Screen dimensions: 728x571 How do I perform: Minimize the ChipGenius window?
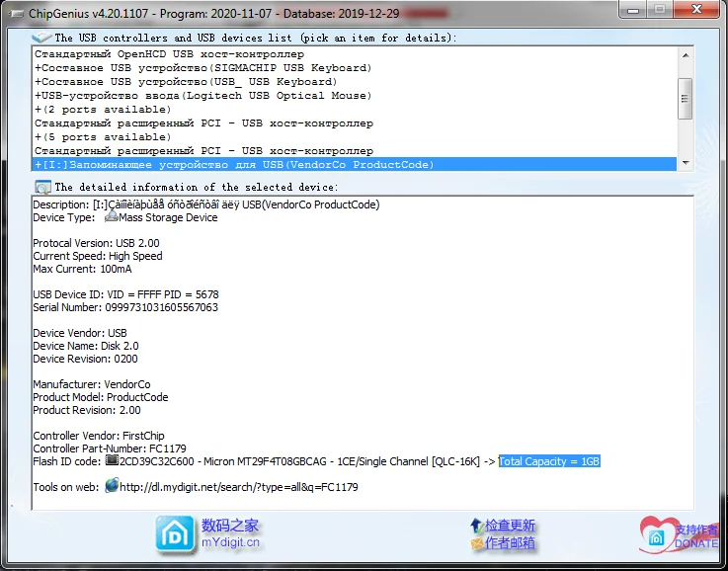click(633, 10)
